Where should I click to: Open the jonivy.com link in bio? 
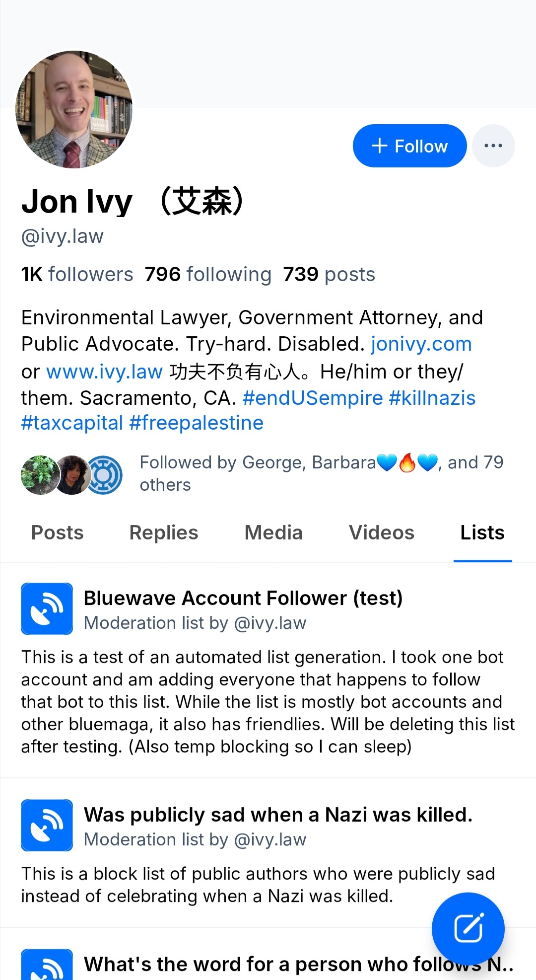pos(421,344)
